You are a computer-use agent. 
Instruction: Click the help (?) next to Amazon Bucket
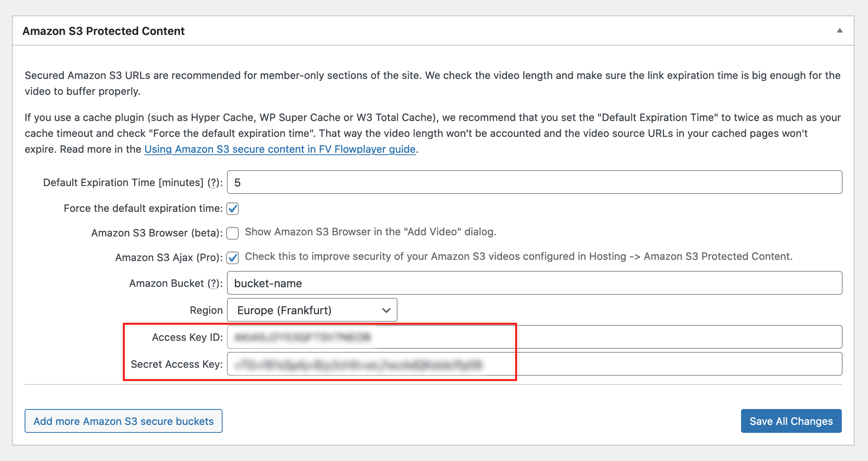(x=214, y=283)
